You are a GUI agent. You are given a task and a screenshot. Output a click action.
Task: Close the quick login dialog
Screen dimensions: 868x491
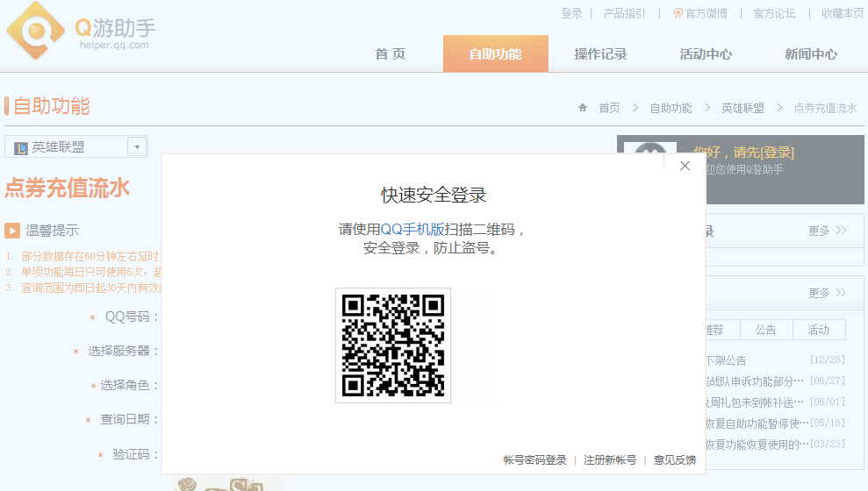click(x=685, y=166)
